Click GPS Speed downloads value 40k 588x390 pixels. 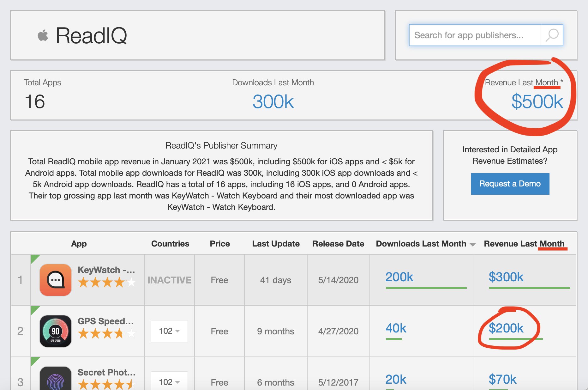[396, 328]
